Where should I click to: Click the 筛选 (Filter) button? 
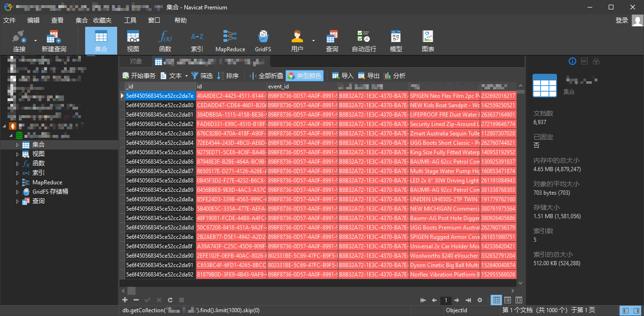[x=202, y=76]
